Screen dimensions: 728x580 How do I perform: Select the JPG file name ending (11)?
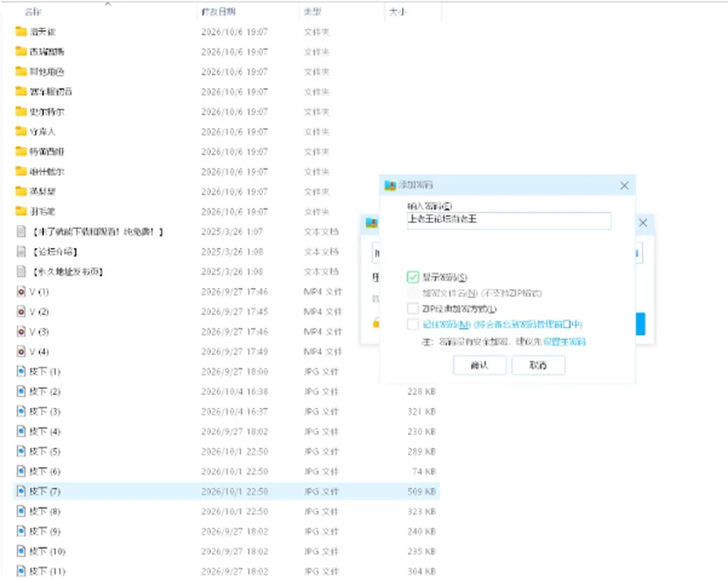coord(47,571)
